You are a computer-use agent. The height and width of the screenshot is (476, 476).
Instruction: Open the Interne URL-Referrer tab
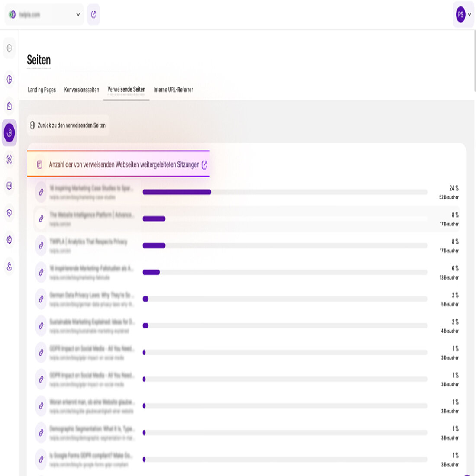[x=173, y=90]
